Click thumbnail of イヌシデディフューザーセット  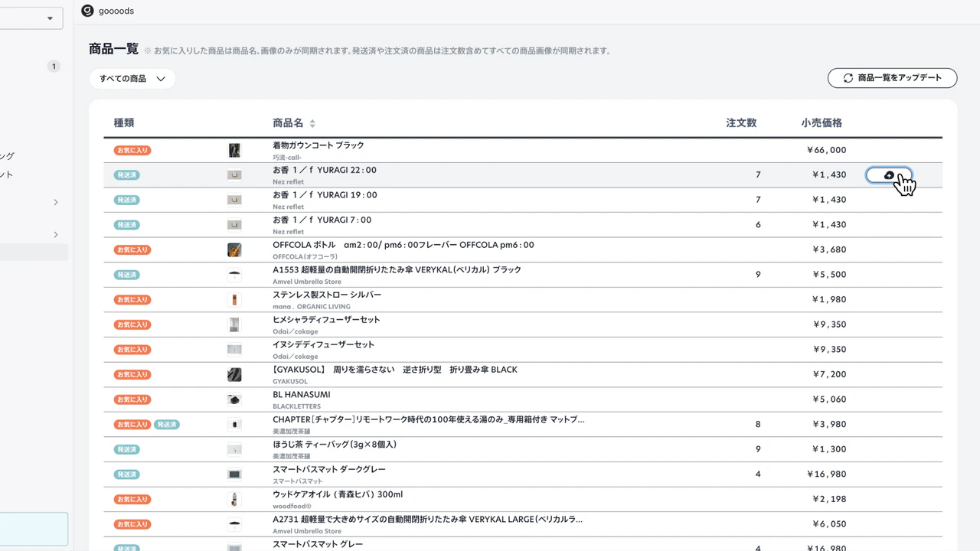(234, 350)
